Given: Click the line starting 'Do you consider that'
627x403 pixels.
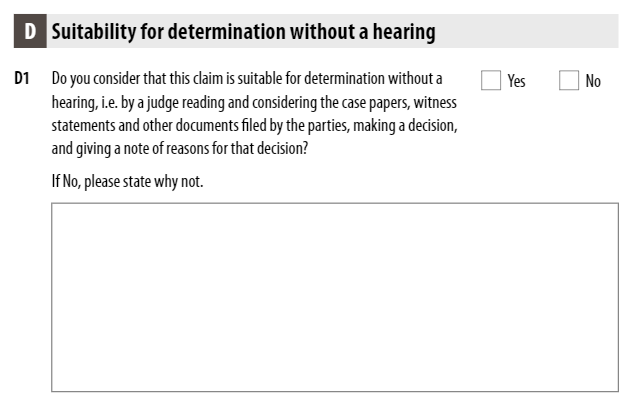Looking at the screenshot, I should point(247,79).
